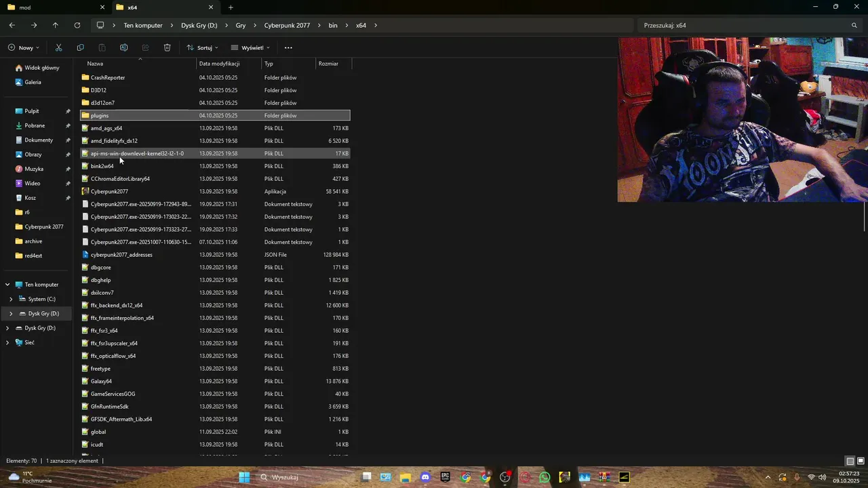
Task: Select the d3d12on7 folder
Action: coord(215,103)
